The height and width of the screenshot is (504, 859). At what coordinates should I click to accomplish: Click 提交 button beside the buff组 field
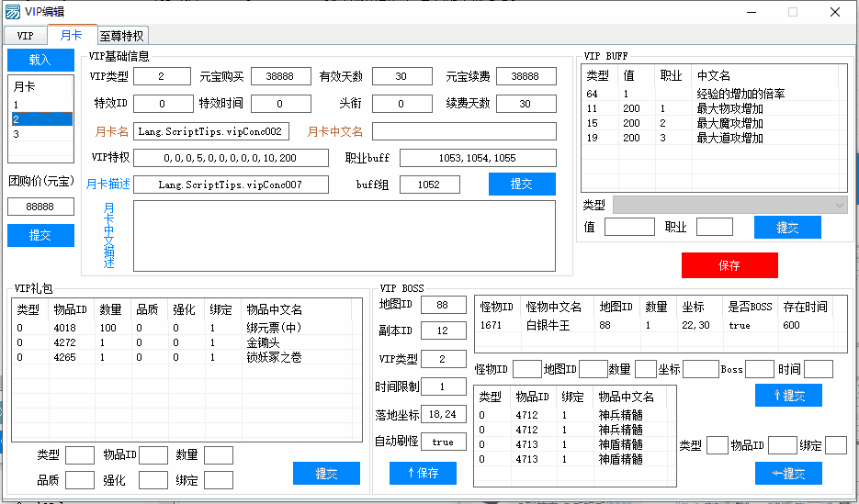point(521,185)
